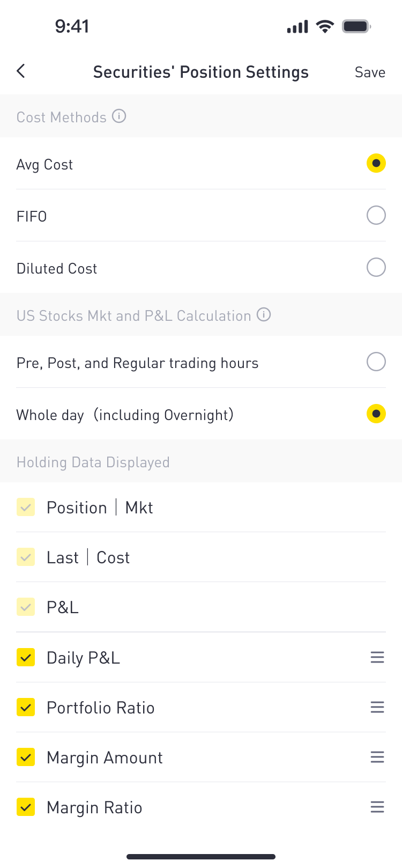The height and width of the screenshot is (868, 402).
Task: Save the position settings
Action: click(370, 72)
